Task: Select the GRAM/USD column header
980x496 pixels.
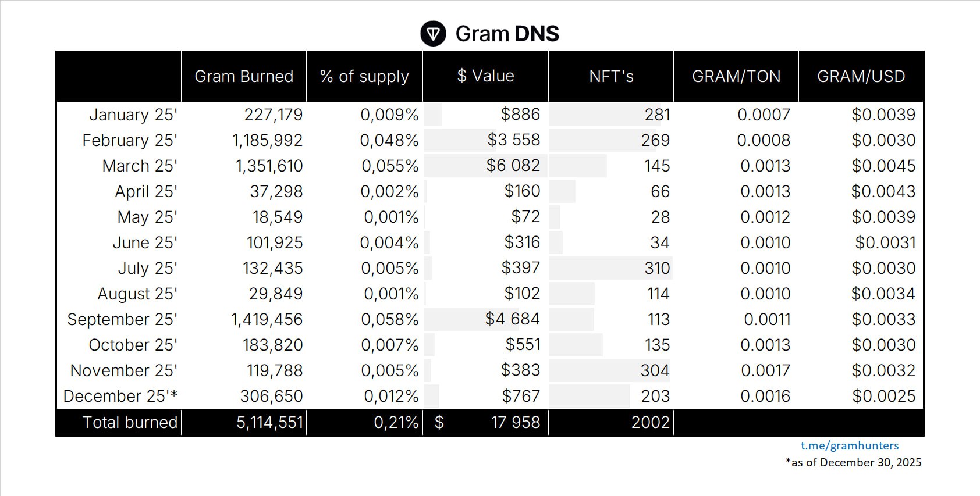Action: [861, 76]
